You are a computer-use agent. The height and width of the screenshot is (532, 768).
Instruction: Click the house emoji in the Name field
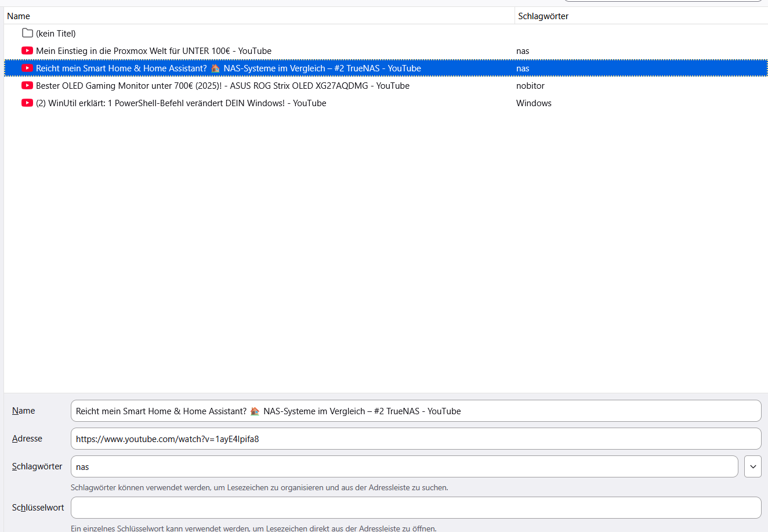[255, 411]
